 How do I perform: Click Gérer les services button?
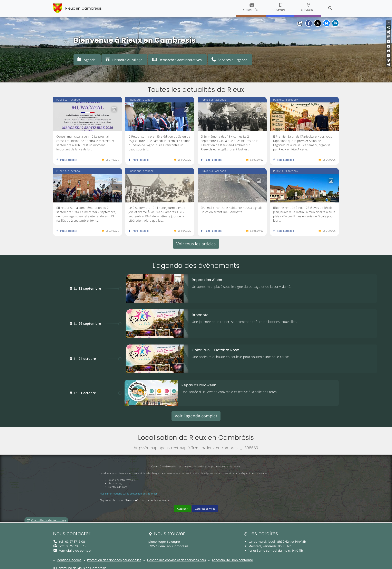(205, 509)
